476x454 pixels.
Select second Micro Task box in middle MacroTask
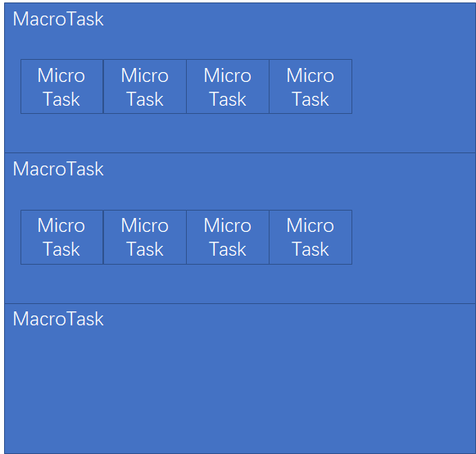[145, 237]
